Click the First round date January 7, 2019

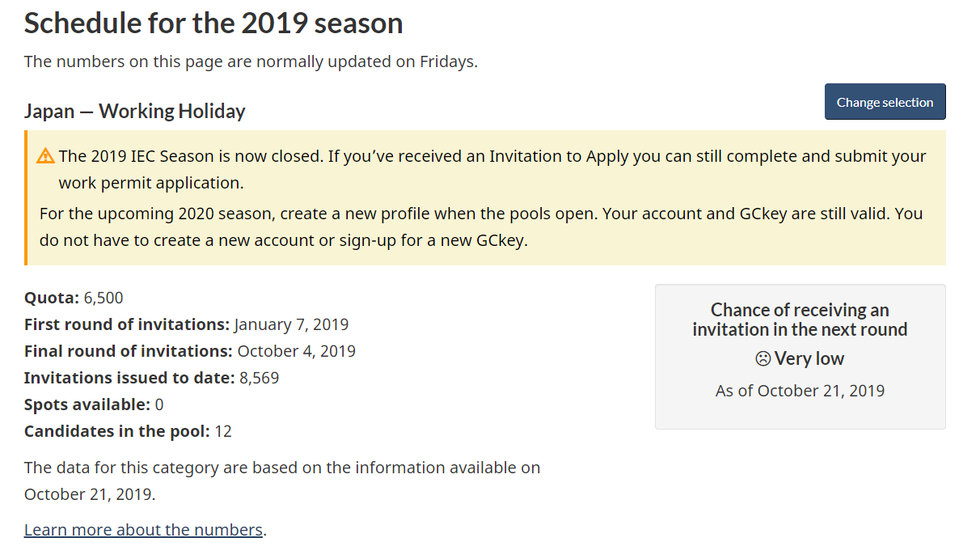click(291, 324)
